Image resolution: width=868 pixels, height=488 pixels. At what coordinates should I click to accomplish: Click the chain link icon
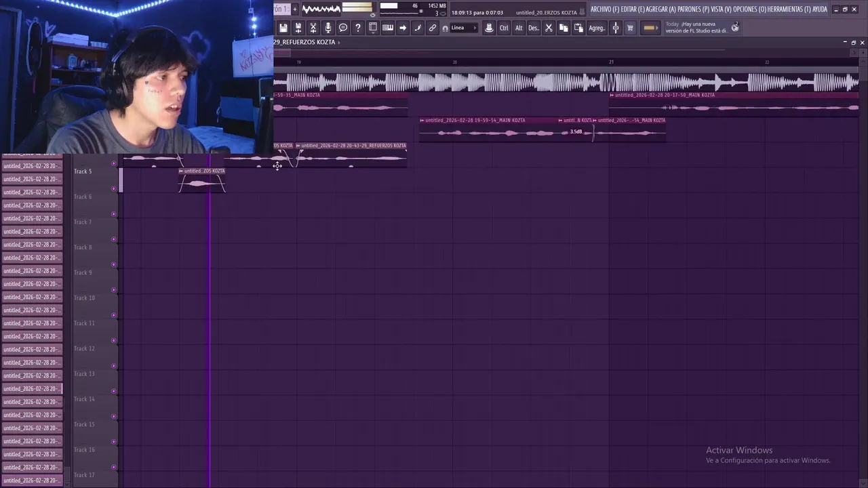[433, 28]
